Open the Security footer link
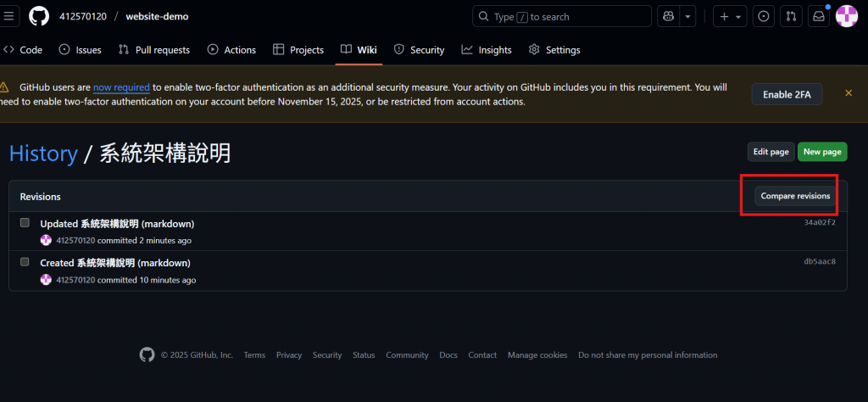The height and width of the screenshot is (402, 868). point(327,355)
